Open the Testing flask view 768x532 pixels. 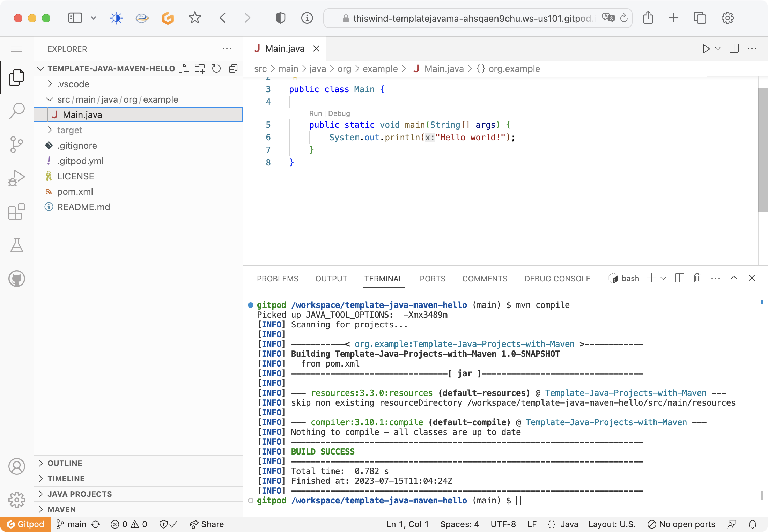pos(17,245)
